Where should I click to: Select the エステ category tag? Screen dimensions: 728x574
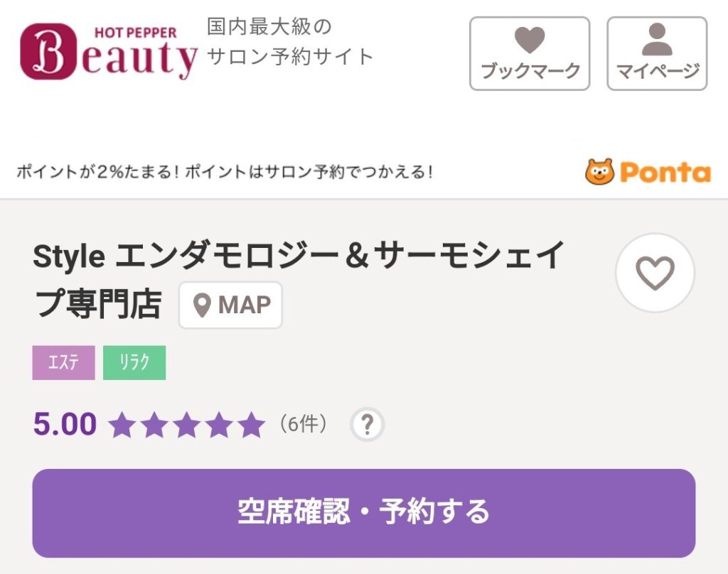click(63, 362)
